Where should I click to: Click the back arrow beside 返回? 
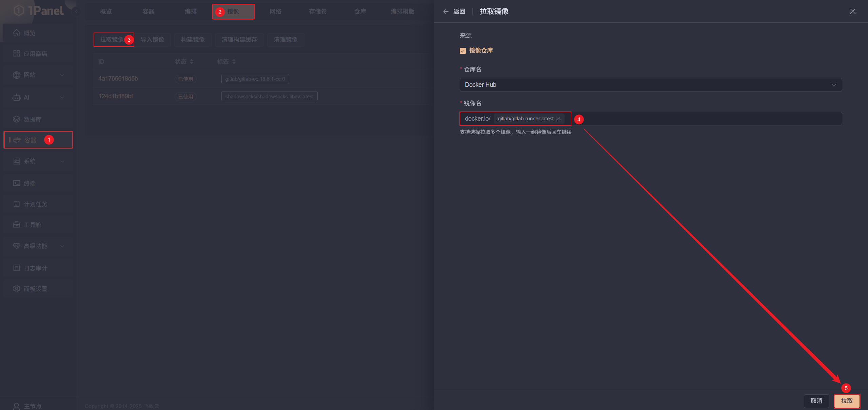coord(446,11)
